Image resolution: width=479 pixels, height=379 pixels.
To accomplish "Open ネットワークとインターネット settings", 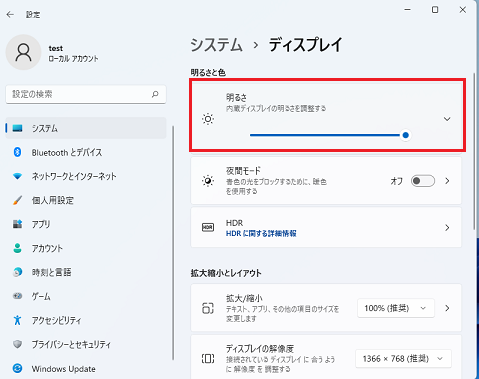I will tap(86, 176).
